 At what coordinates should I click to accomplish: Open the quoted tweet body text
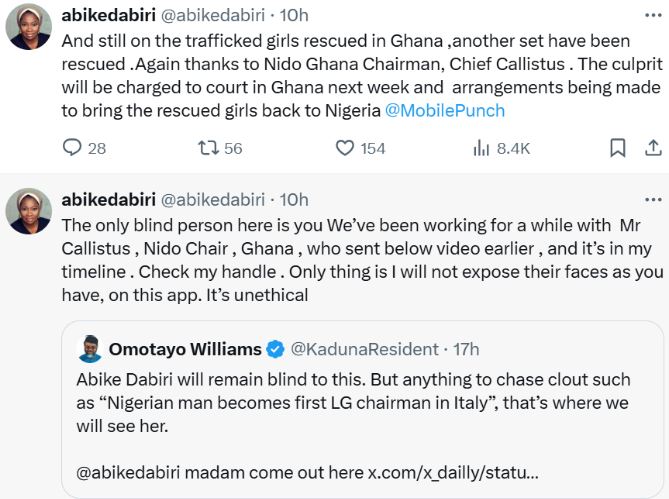350,404
